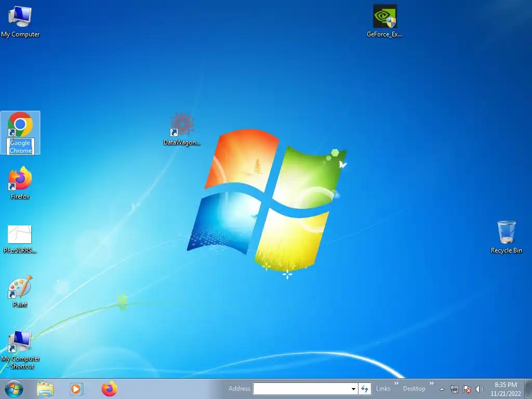This screenshot has width=532, height=399.
Task: Open Windows Explorer from the taskbar
Action: tap(45, 389)
